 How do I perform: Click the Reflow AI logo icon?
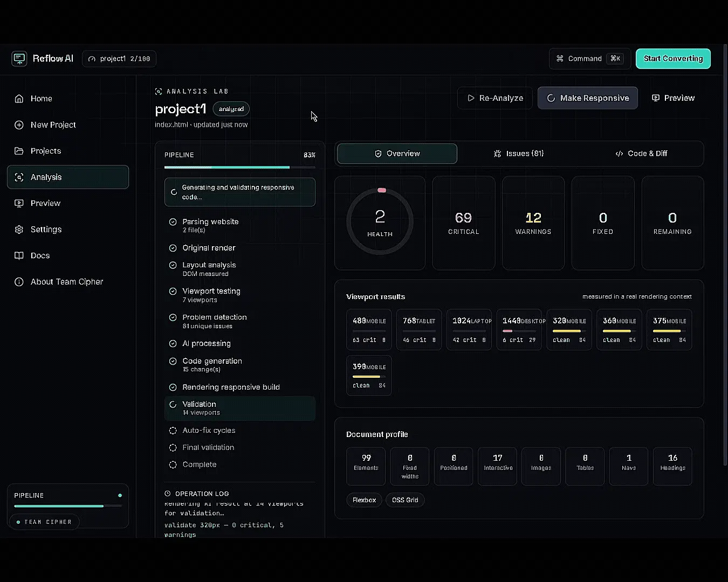coord(19,59)
